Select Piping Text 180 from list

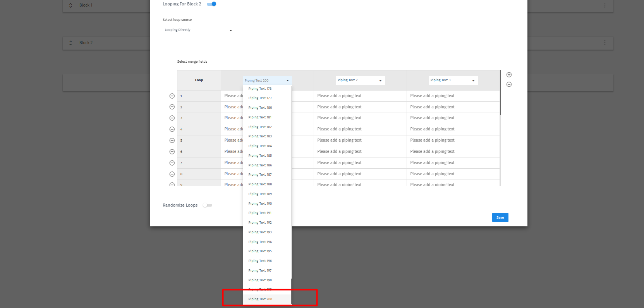click(267, 108)
